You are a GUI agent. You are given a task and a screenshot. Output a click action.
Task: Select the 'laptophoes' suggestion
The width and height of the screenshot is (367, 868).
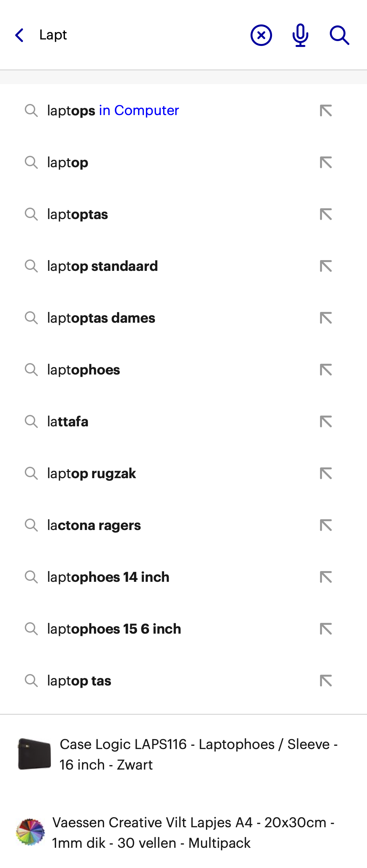point(84,370)
